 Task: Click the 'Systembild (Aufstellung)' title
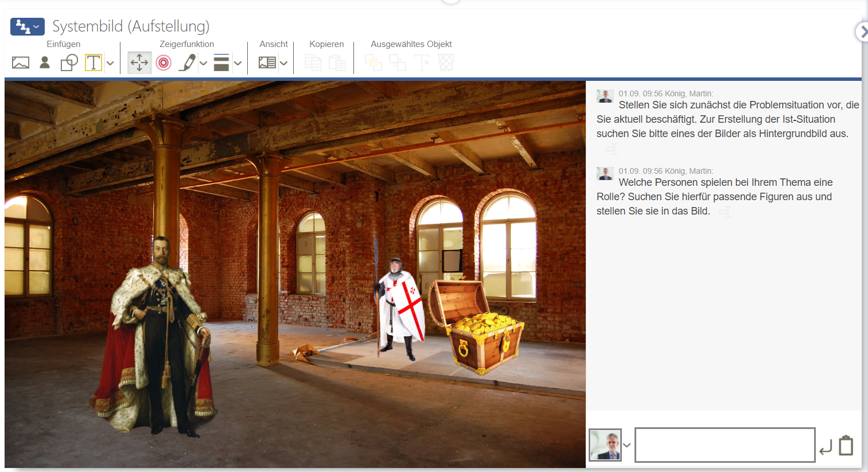[131, 26]
